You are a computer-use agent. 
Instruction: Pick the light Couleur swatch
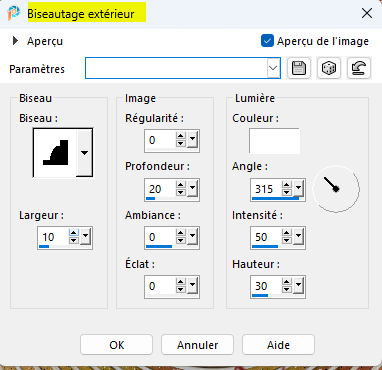click(274, 141)
